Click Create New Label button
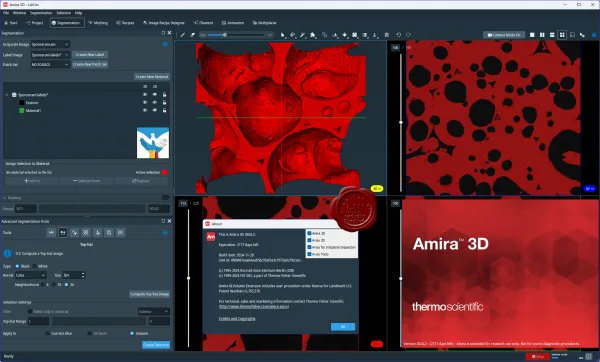The image size is (600, 362). [x=90, y=55]
